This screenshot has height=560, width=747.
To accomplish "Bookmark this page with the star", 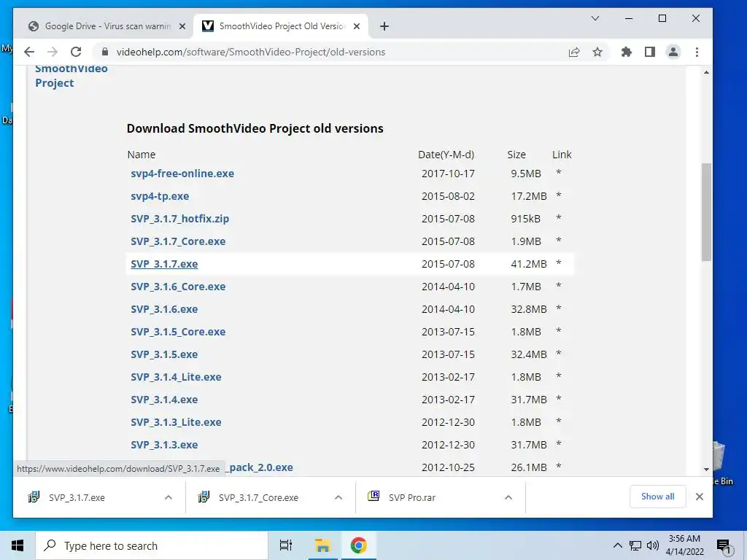I will coord(597,52).
